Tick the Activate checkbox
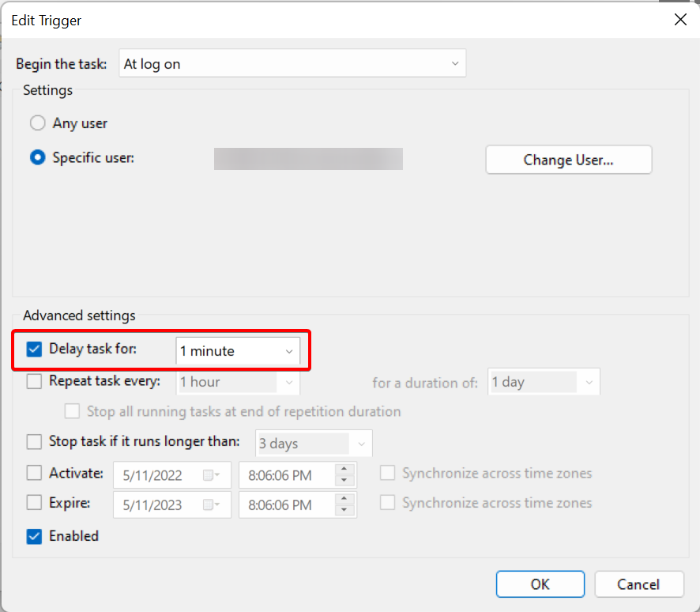Image resolution: width=700 pixels, height=612 pixels. click(x=35, y=473)
